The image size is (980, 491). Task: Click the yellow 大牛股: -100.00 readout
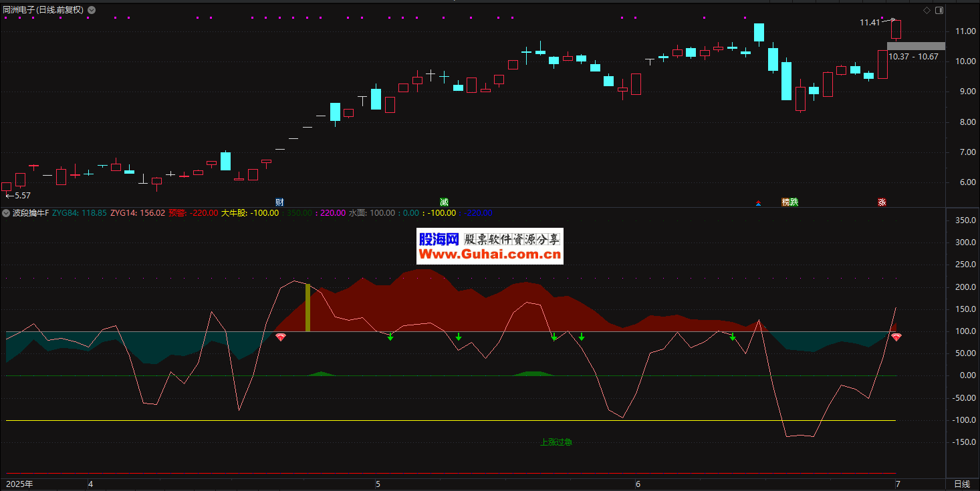click(x=250, y=213)
